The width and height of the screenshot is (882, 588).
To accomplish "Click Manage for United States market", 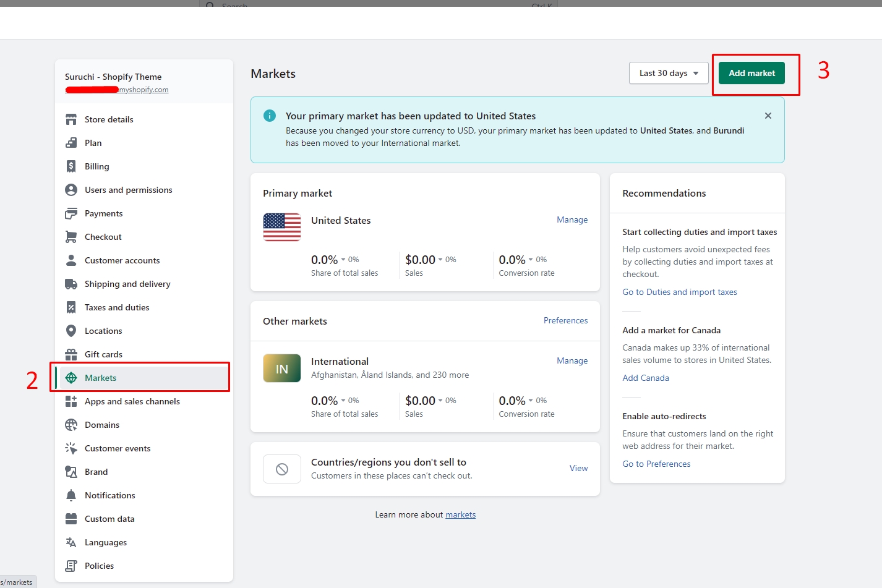I will pyautogui.click(x=572, y=219).
